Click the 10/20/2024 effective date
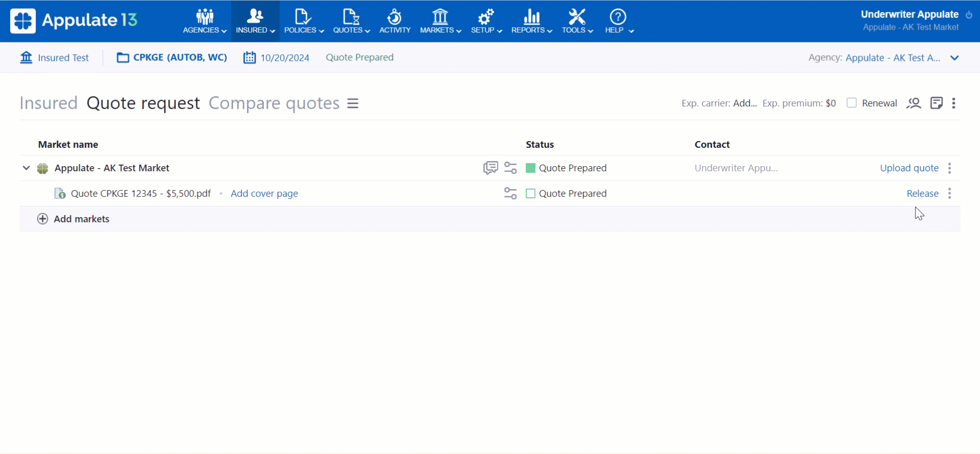 284,58
